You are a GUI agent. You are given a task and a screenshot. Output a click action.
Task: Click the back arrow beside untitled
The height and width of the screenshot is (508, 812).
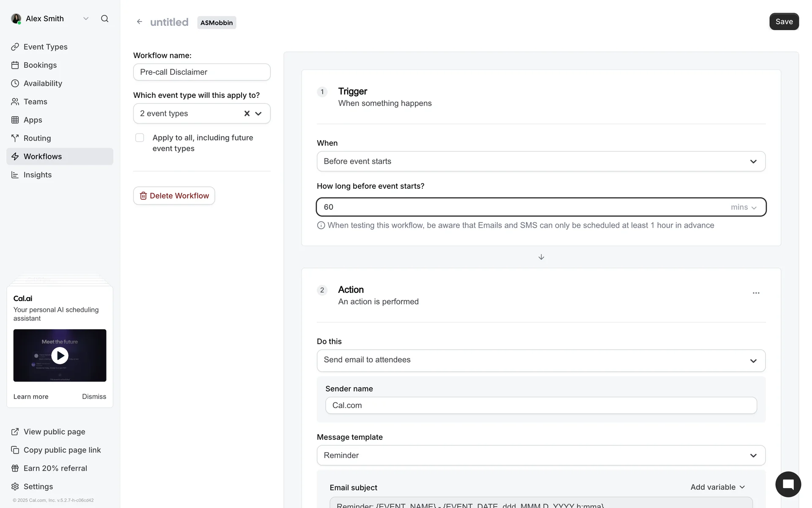click(x=140, y=22)
